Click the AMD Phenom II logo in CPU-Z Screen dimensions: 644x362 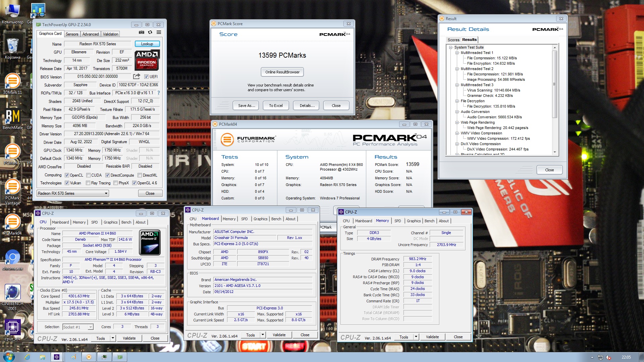(x=150, y=242)
